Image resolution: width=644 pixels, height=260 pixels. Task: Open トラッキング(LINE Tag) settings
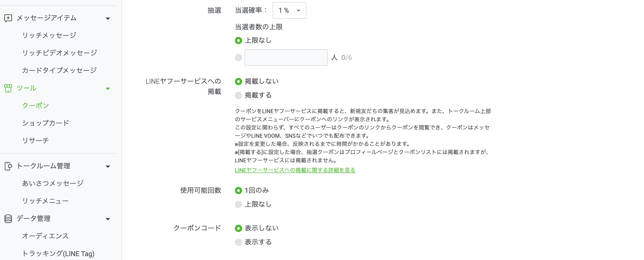(x=58, y=253)
